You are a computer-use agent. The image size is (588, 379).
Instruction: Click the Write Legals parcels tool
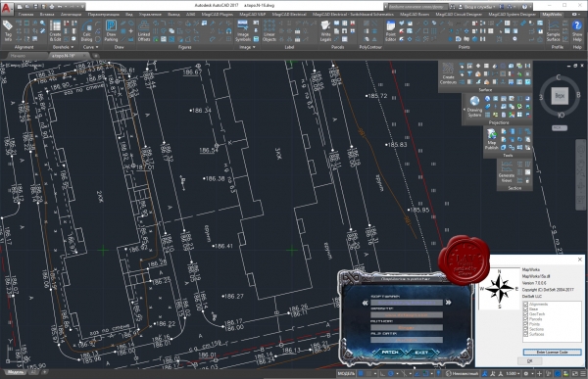(x=325, y=30)
